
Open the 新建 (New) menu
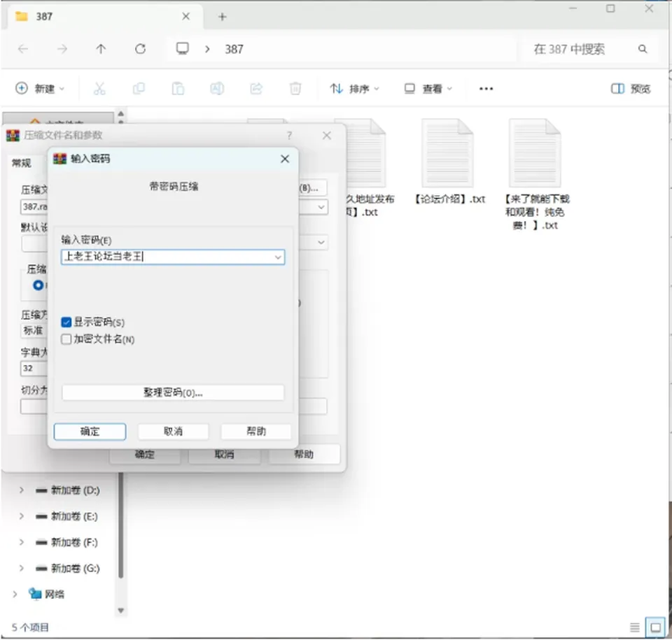click(x=39, y=89)
